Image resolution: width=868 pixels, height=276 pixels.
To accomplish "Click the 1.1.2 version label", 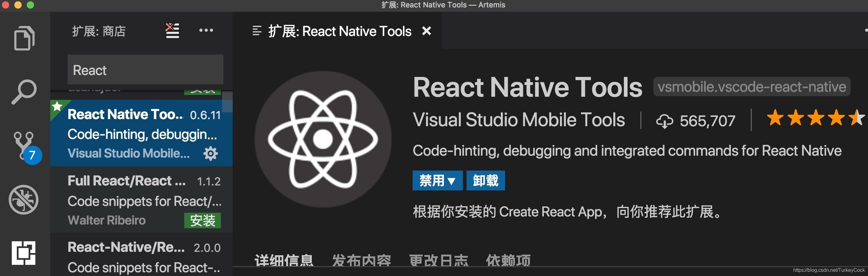I will point(208,182).
